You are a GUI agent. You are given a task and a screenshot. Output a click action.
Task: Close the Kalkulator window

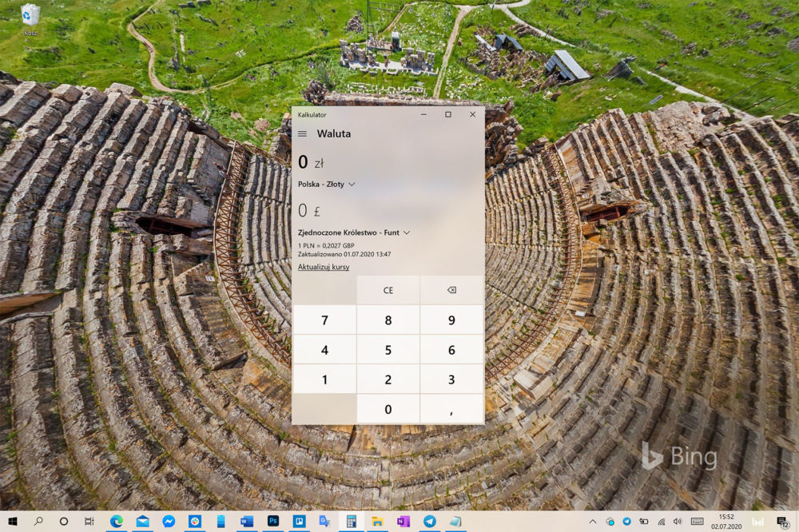click(x=472, y=115)
